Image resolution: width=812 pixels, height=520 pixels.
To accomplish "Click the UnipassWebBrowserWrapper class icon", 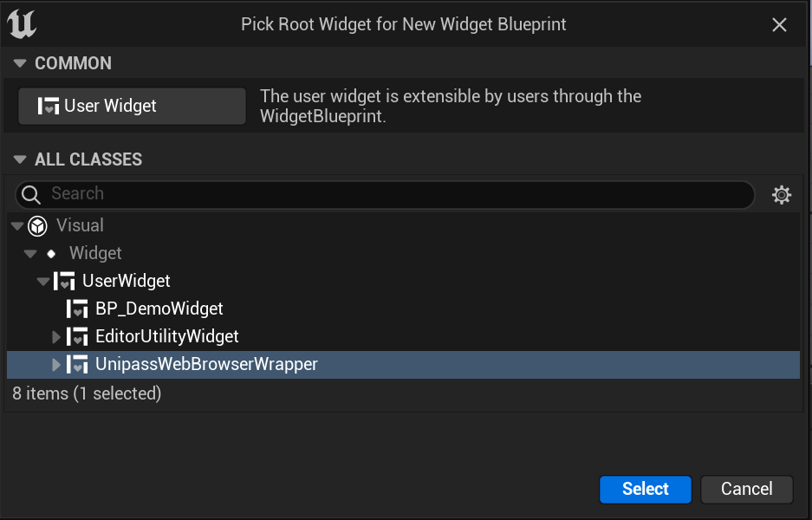I will (78, 364).
